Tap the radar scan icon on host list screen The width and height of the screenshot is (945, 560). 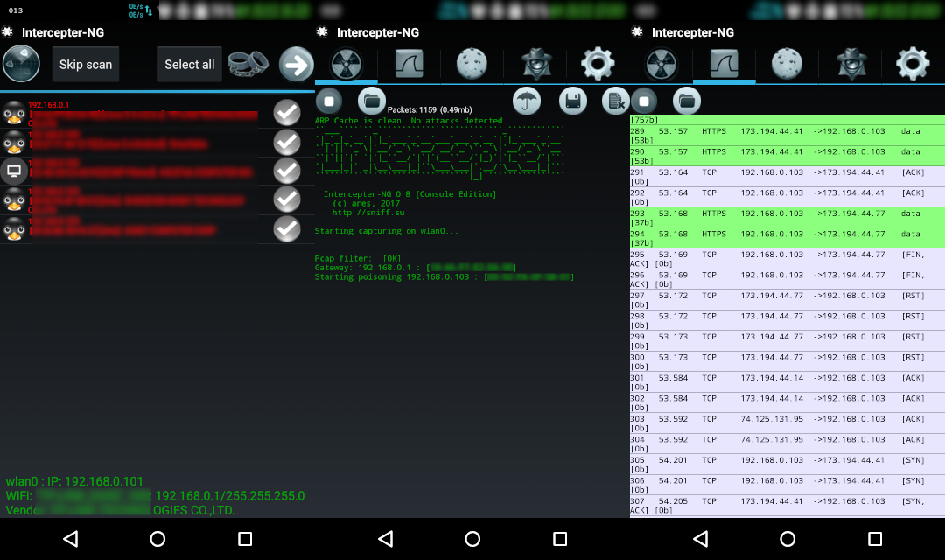point(21,64)
